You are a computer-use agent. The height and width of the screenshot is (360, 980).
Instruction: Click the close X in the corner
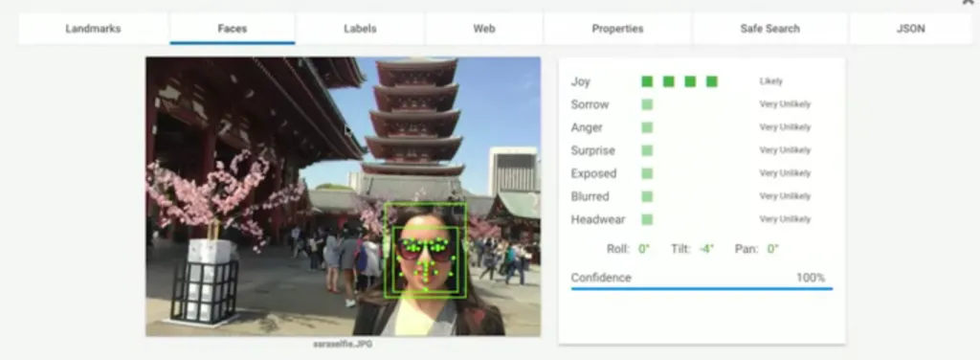969,3
